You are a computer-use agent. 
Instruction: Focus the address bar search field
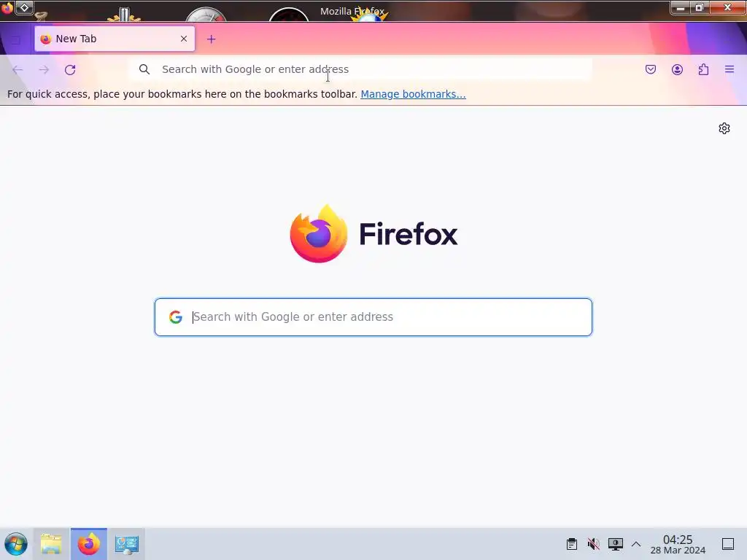coord(362,69)
